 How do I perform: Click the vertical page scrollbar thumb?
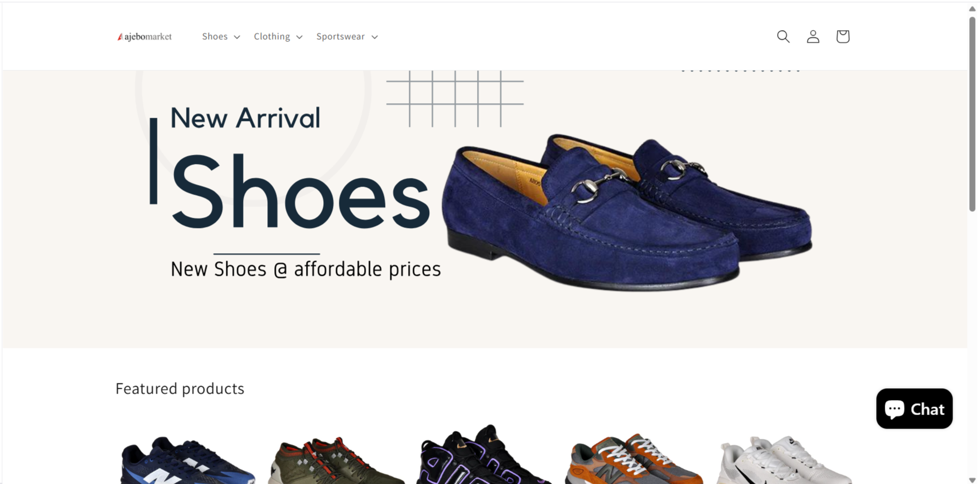tap(972, 114)
